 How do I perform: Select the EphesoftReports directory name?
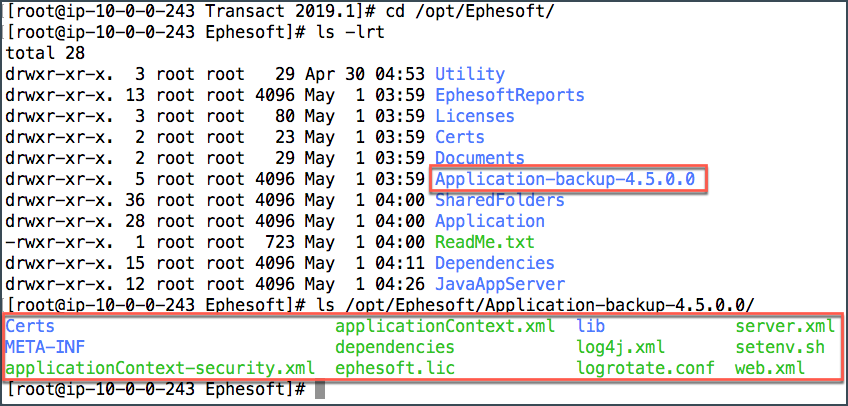[x=510, y=95]
